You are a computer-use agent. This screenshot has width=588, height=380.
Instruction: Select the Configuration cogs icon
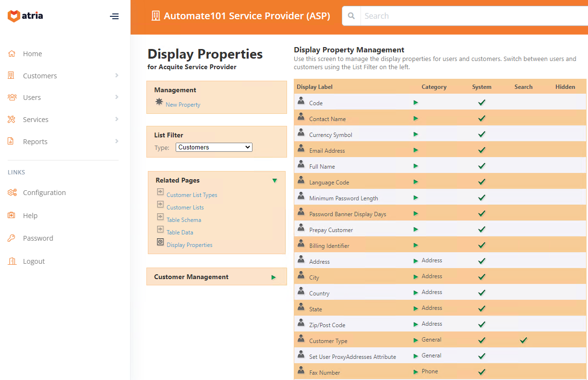click(x=11, y=192)
